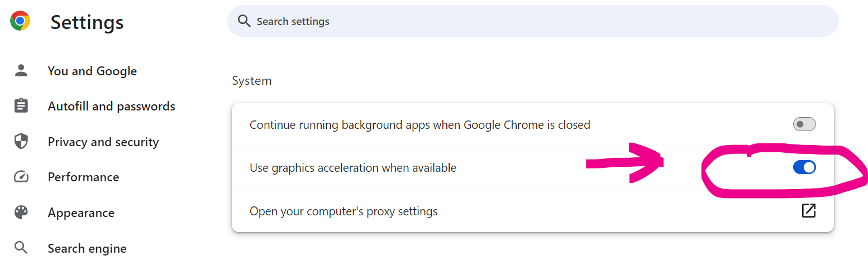
Task: Click the person icon beside You and Google
Action: point(21,70)
